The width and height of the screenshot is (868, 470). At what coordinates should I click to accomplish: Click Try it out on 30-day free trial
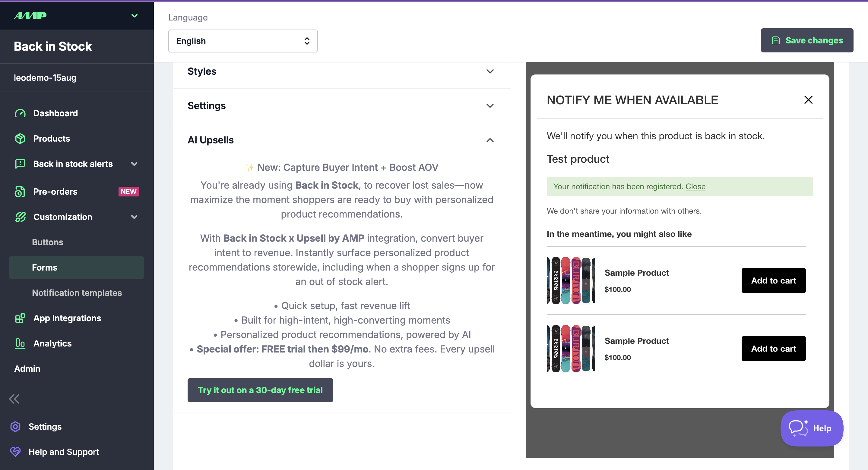tap(260, 390)
